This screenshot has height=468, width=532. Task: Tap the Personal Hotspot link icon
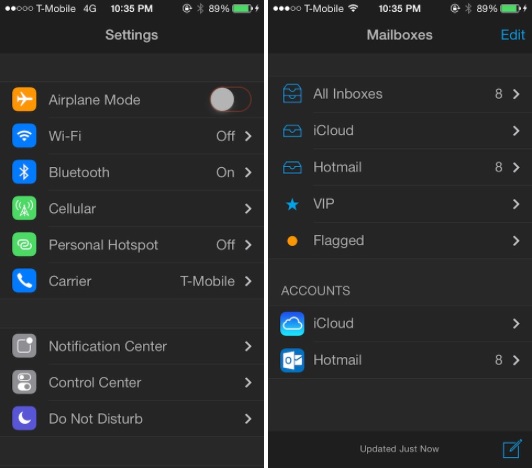tap(24, 244)
